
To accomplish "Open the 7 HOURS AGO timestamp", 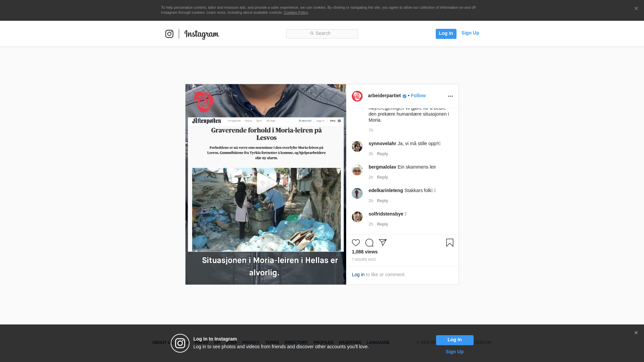I will tap(364, 260).
